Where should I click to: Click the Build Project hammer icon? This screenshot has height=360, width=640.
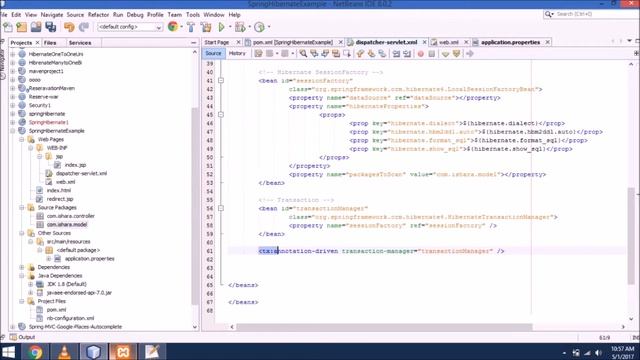191,27
